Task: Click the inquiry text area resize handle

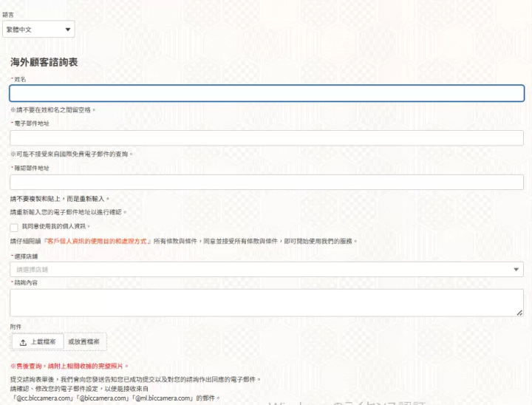Action: pos(519,313)
